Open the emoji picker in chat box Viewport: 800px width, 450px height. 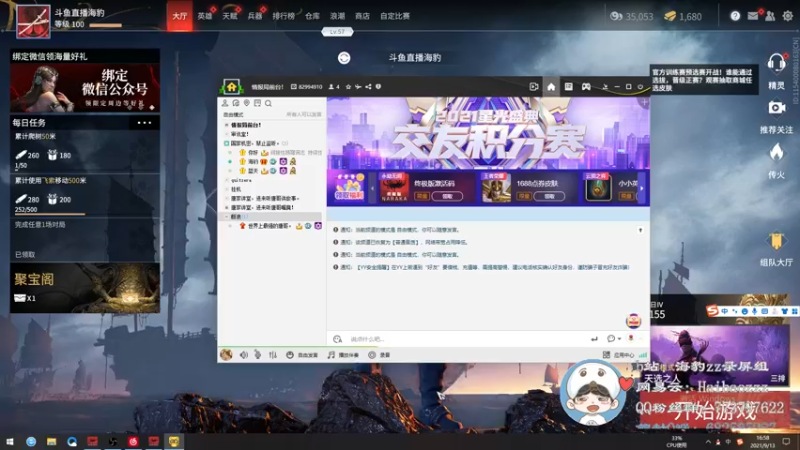point(337,339)
